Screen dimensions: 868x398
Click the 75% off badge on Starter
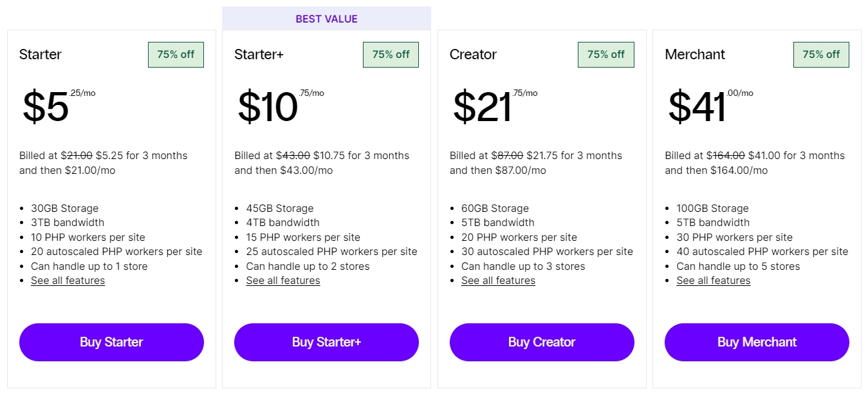coord(176,55)
